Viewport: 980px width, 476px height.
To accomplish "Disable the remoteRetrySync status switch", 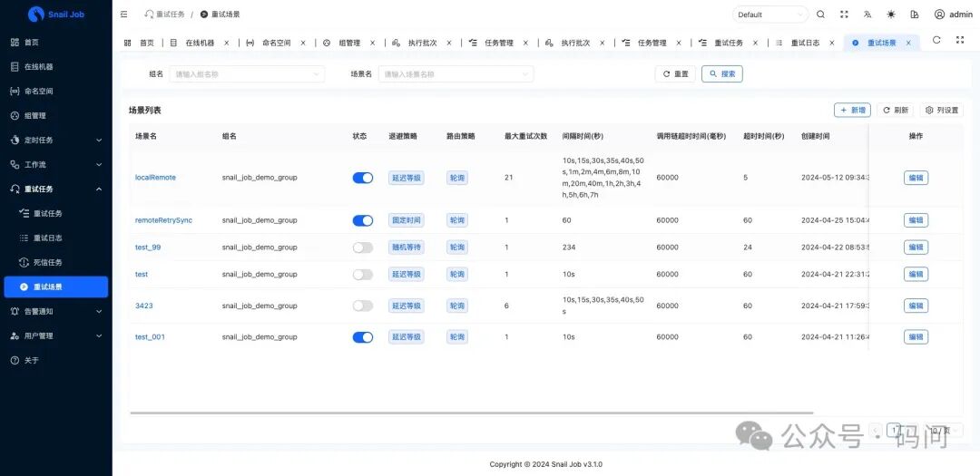I will click(x=362, y=220).
